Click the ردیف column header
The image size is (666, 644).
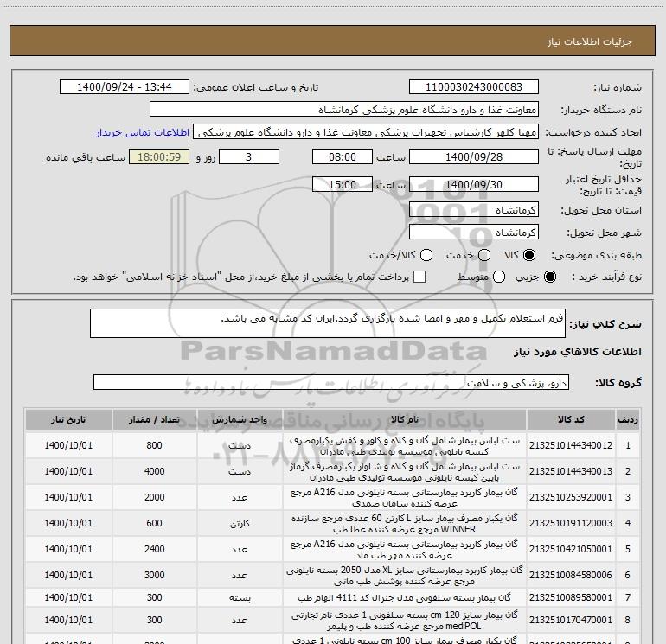click(x=628, y=419)
